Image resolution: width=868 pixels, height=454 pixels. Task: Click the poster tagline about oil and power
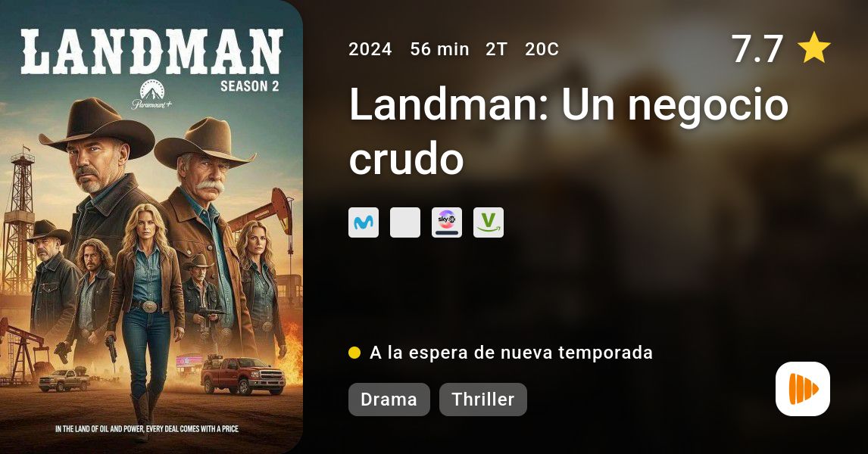[x=147, y=428]
